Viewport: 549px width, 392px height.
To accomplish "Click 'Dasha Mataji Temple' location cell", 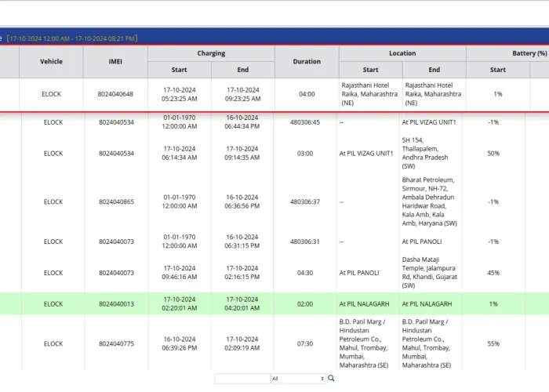I will coord(434,273).
